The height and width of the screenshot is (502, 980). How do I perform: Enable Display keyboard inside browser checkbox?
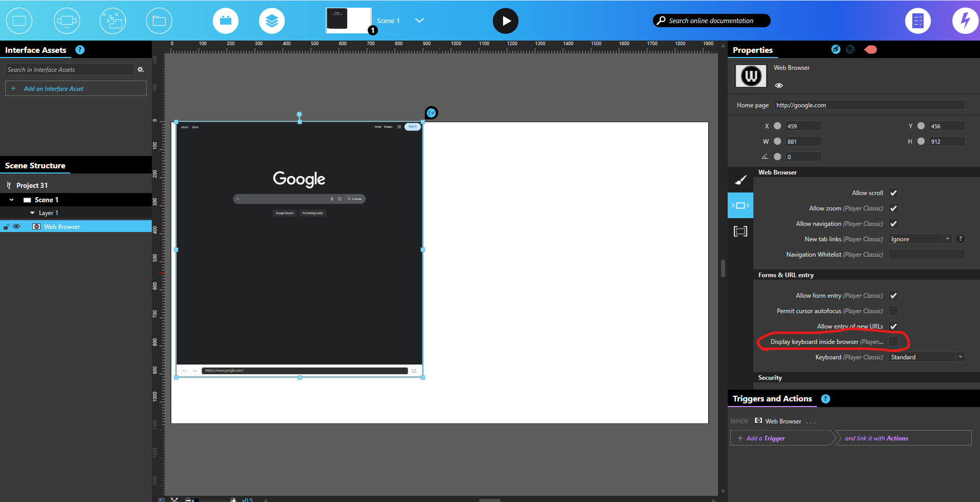[893, 342]
